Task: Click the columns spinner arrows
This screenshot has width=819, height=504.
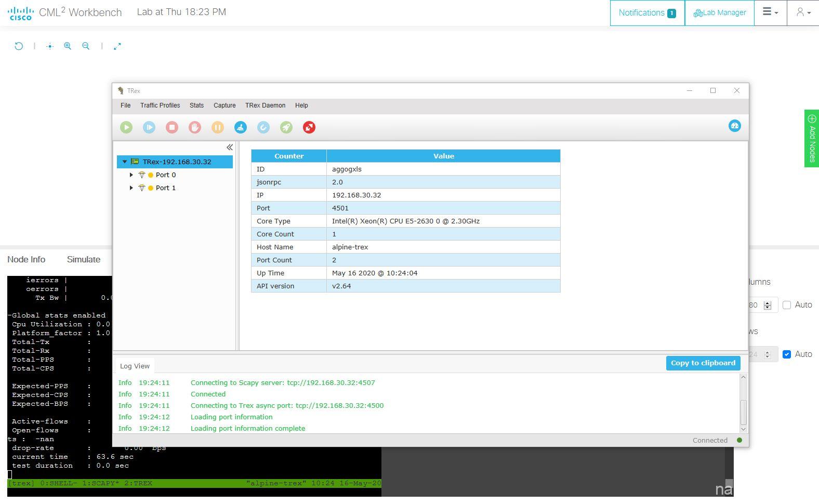Action: coord(768,305)
